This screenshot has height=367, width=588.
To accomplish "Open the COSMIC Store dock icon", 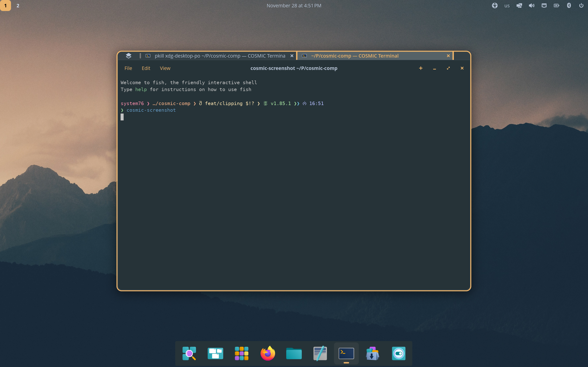I will (373, 353).
